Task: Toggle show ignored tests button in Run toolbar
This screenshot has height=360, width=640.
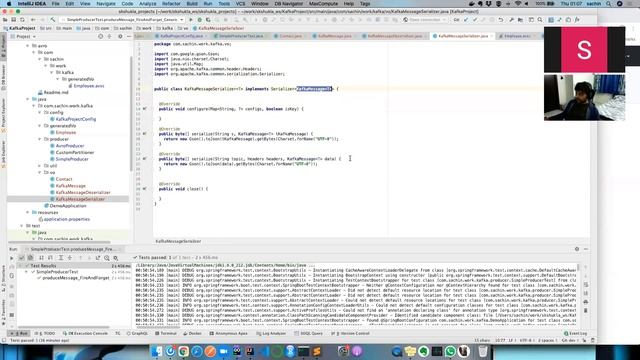Action: click(x=30, y=258)
